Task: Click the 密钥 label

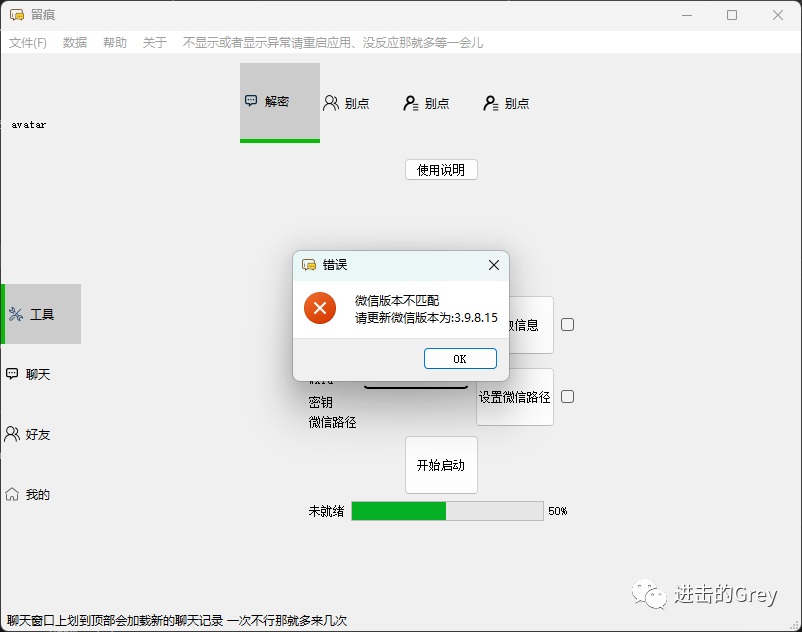Action: coord(321,402)
